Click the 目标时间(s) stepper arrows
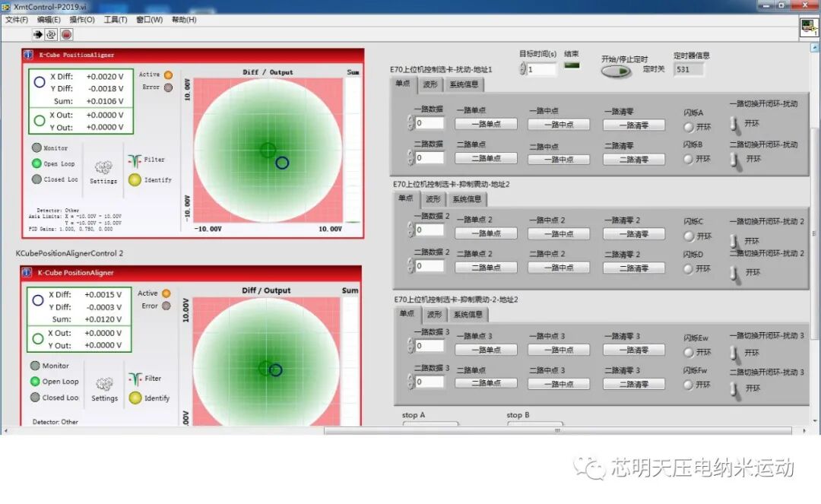821x504 pixels. (522, 68)
